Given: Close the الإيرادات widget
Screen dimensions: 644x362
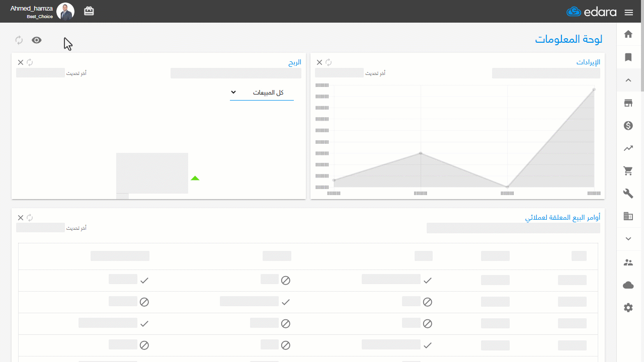Looking at the screenshot, I should pos(319,62).
